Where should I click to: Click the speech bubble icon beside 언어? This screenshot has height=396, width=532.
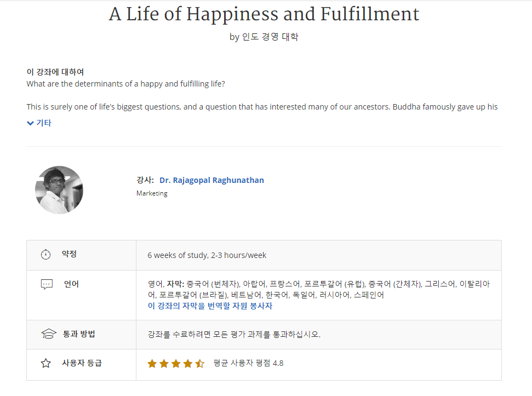(47, 284)
